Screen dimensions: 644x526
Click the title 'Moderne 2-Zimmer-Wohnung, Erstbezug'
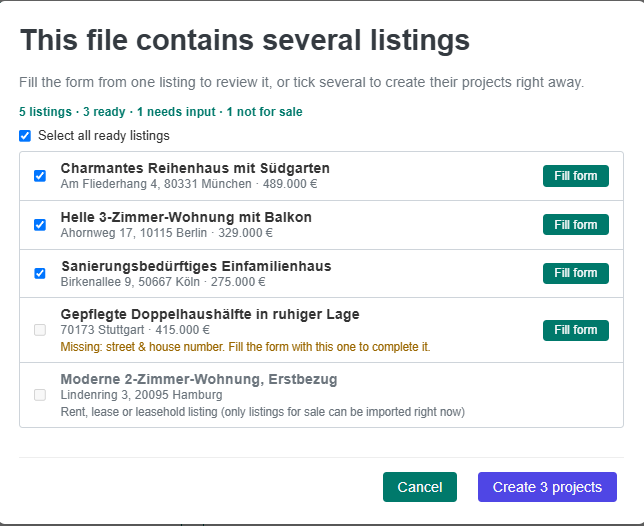click(199, 379)
